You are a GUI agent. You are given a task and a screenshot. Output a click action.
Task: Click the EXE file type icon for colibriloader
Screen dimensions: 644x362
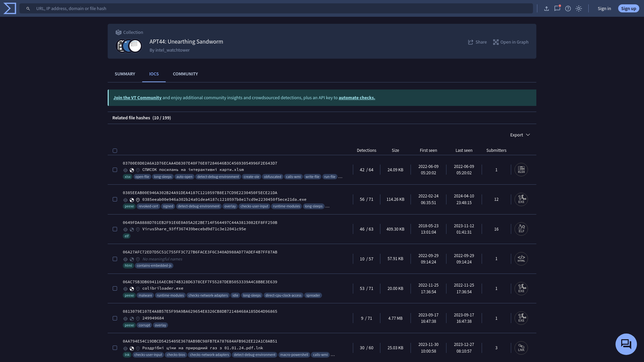tap(521, 288)
